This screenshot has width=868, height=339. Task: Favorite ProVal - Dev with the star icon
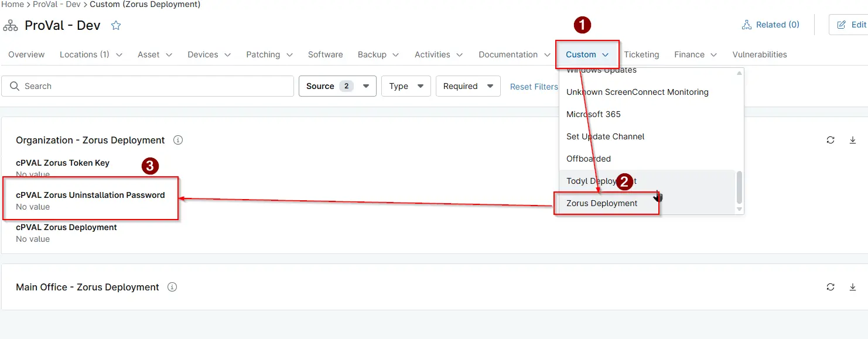pos(116,25)
